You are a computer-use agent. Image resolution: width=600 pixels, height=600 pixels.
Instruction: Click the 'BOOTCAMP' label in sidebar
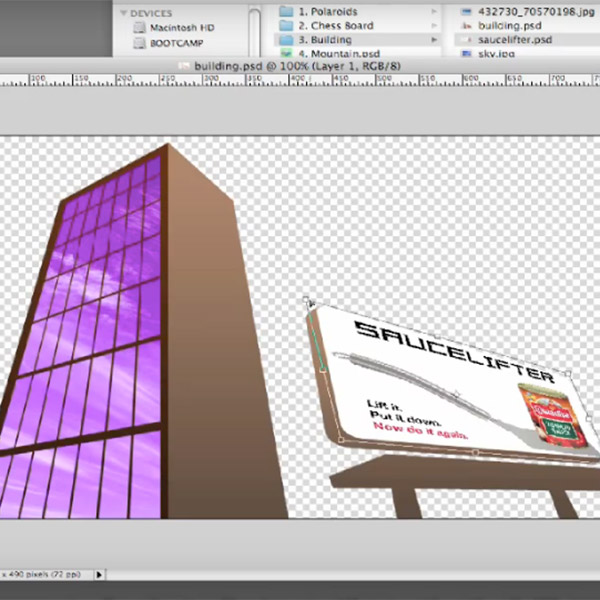tap(176, 43)
